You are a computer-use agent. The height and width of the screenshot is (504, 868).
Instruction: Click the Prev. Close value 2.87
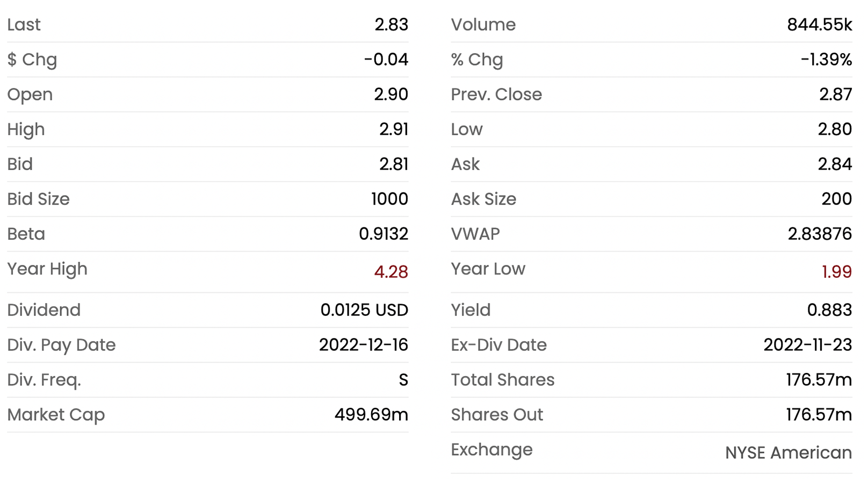(x=835, y=95)
